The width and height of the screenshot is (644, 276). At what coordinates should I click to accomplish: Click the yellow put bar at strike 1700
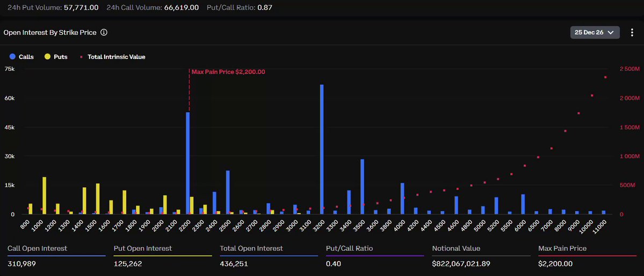click(x=125, y=202)
